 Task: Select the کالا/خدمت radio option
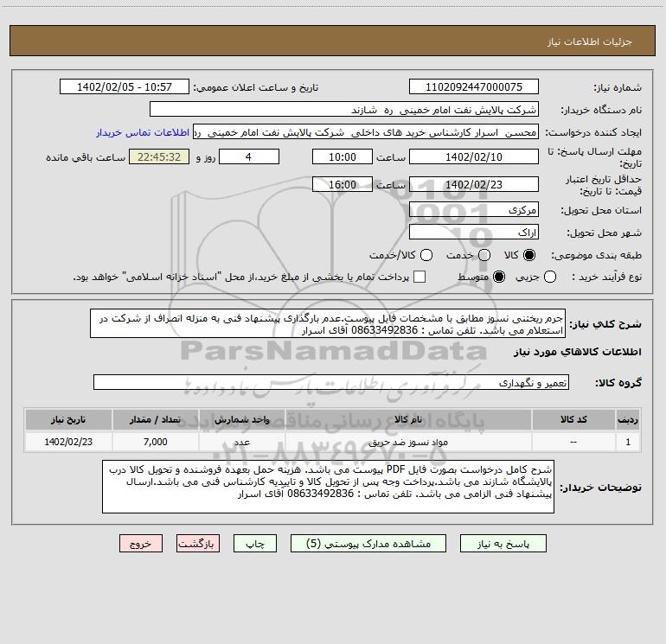pos(426,255)
